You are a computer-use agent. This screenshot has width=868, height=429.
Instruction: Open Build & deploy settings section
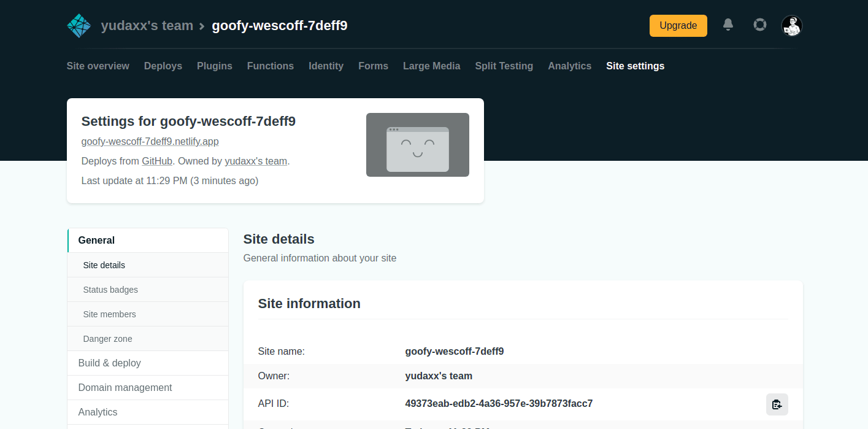click(148, 363)
